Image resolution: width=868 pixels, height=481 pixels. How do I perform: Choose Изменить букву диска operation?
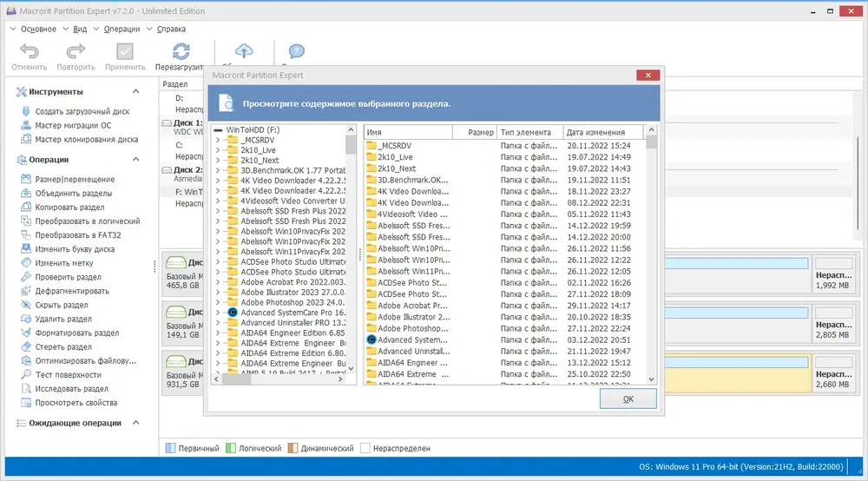pos(75,249)
